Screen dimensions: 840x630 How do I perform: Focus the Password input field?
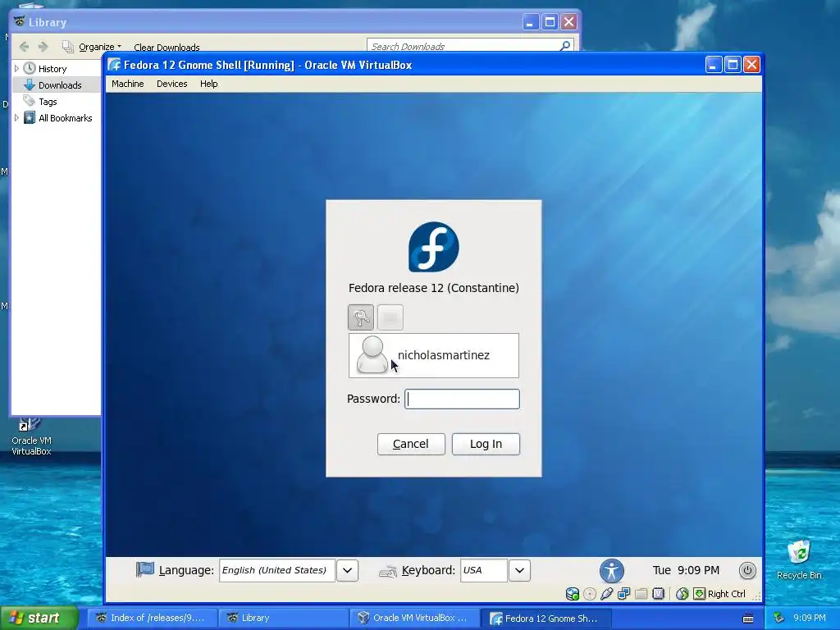[462, 399]
